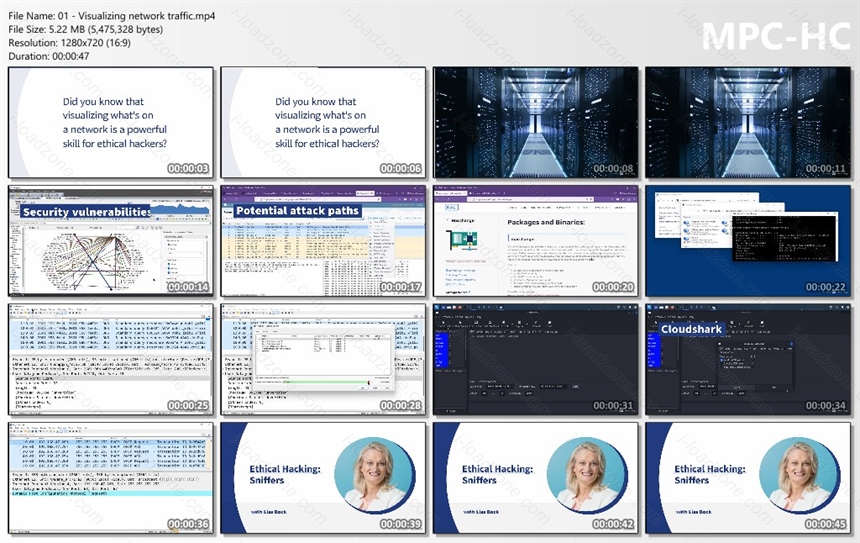Click the 'Cloudshark' caption label
The image size is (860, 543).
[x=692, y=329]
